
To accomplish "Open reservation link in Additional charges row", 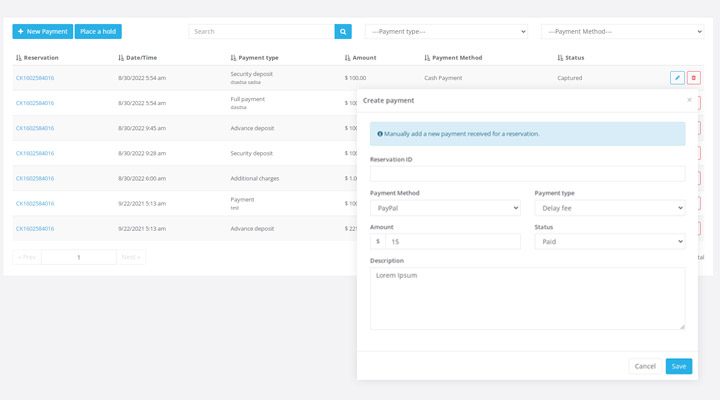I will point(35,178).
